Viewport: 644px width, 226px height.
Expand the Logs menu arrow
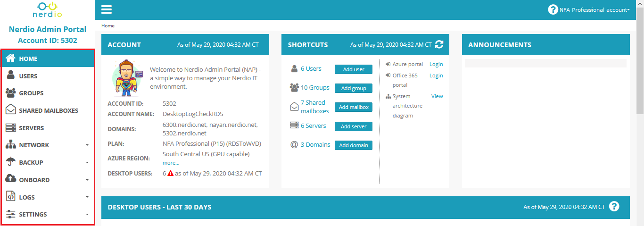point(87,197)
